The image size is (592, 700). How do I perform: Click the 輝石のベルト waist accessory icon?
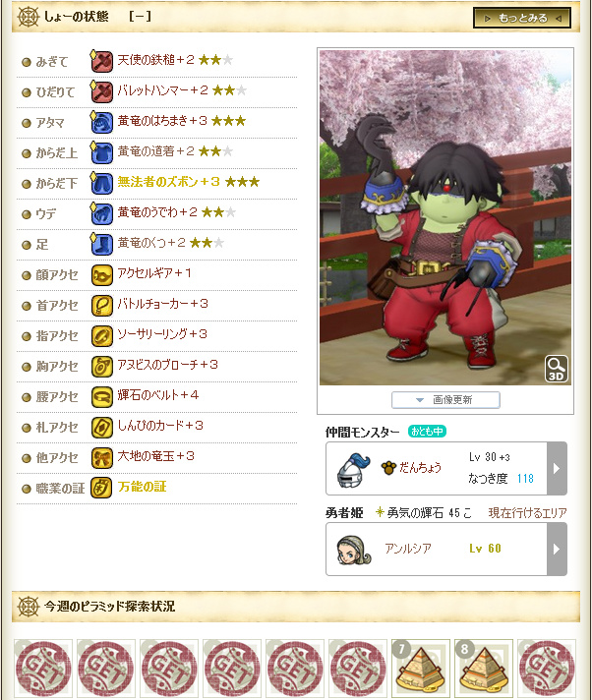[x=102, y=397]
